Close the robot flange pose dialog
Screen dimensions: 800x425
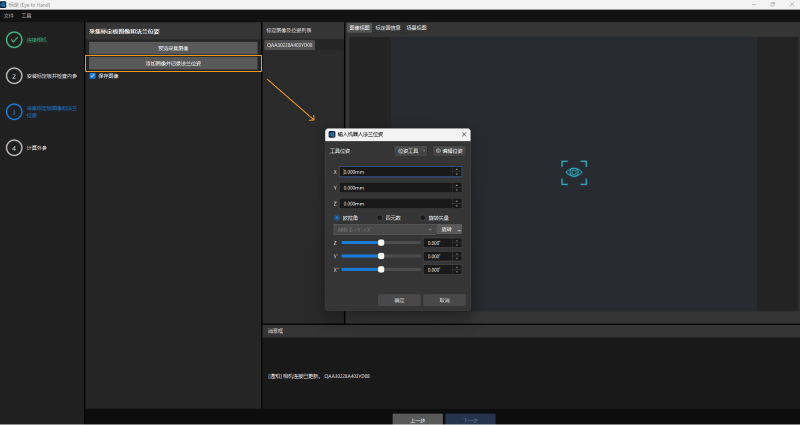click(464, 134)
